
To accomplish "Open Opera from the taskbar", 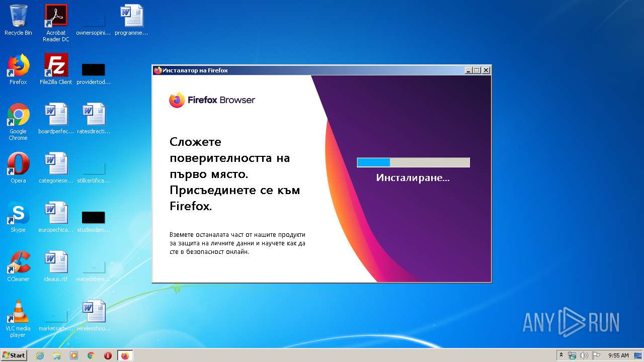I will 108,355.
